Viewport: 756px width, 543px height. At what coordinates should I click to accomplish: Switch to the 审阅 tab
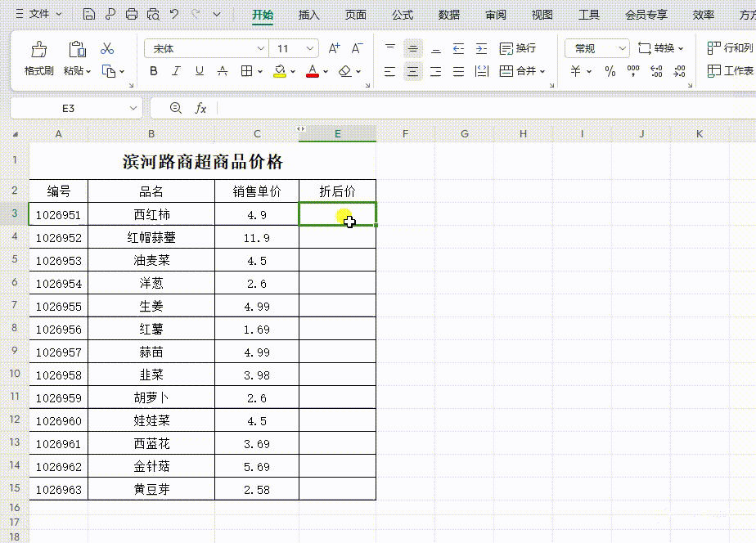click(x=496, y=15)
